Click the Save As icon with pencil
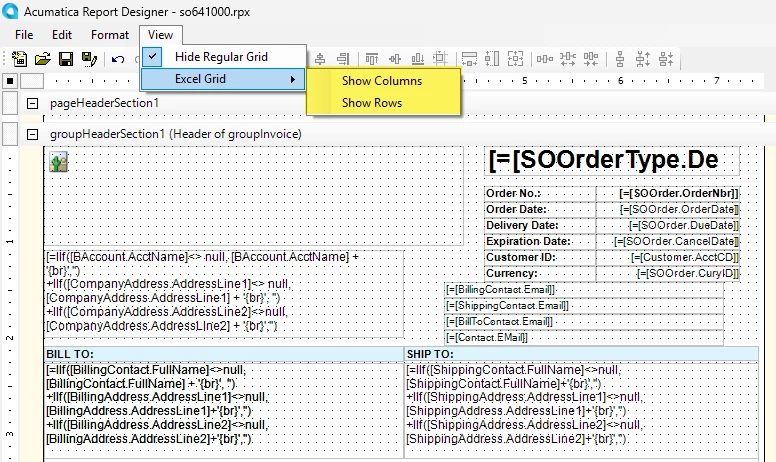776x462 pixels. 89,59
